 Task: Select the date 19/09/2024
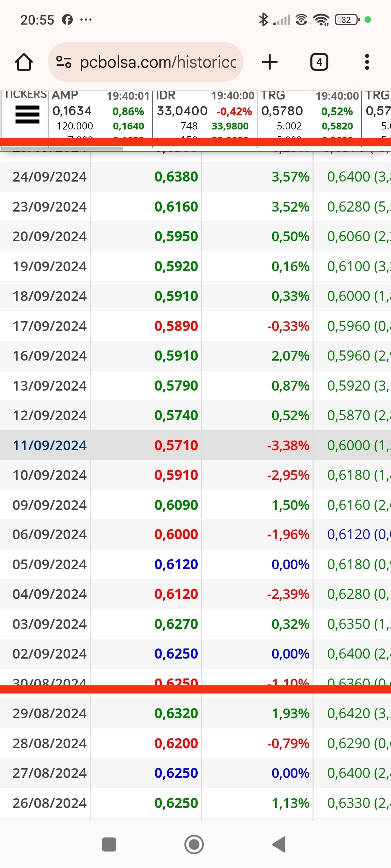tap(50, 267)
